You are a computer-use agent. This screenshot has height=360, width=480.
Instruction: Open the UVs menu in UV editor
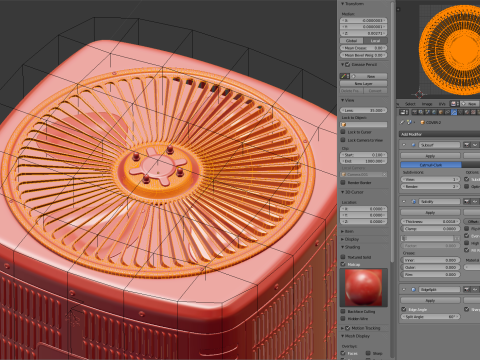pyautogui.click(x=442, y=104)
